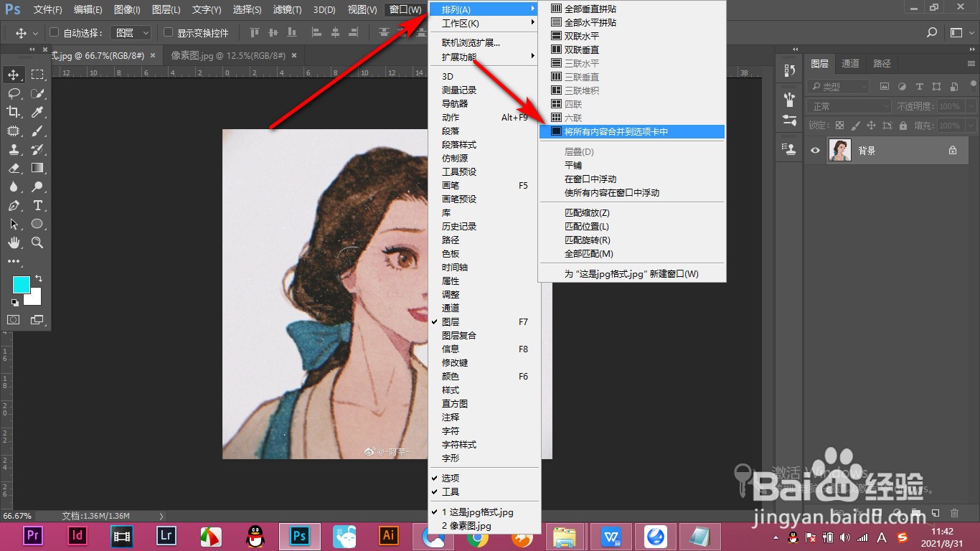Viewport: 980px width, 551px height.
Task: Click the Lock all padlock button
Action: pos(903,126)
